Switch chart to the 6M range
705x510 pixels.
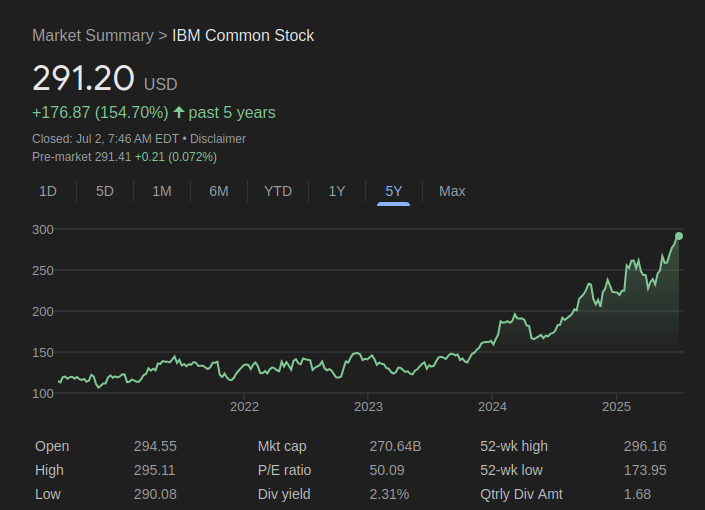(219, 191)
